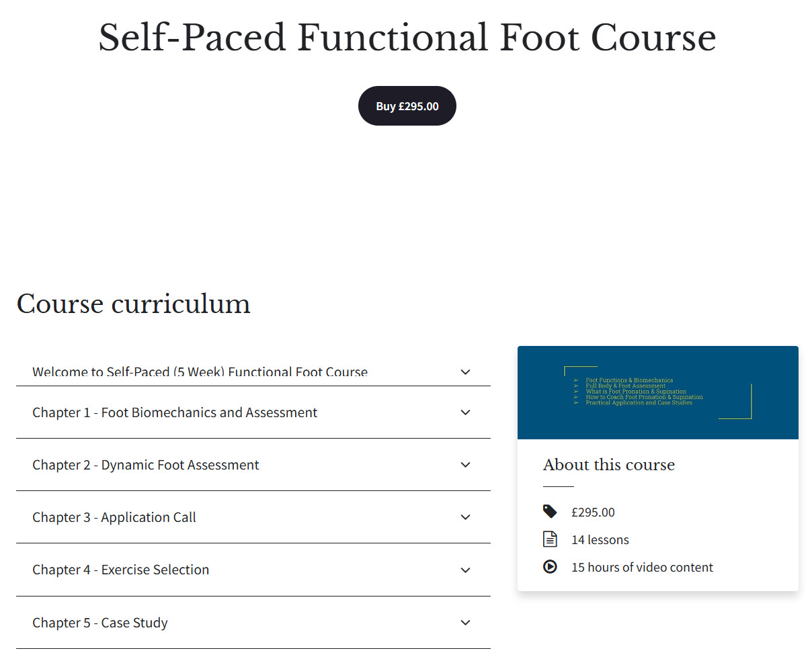Expand the Welcome section chevron

[x=465, y=372]
